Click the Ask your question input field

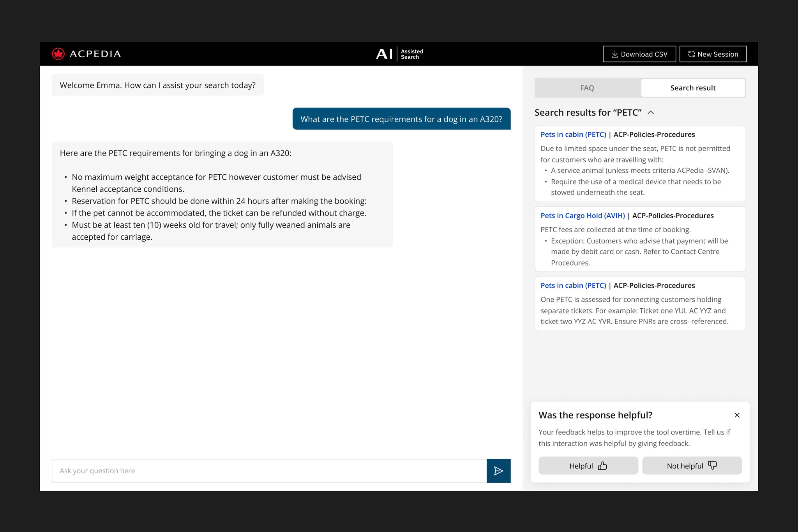(269, 471)
